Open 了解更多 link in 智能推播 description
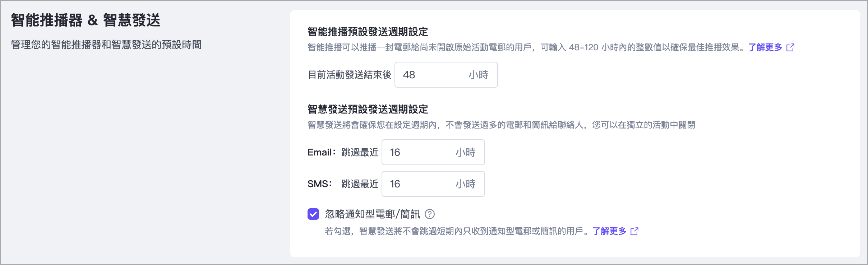868x265 pixels. click(765, 47)
